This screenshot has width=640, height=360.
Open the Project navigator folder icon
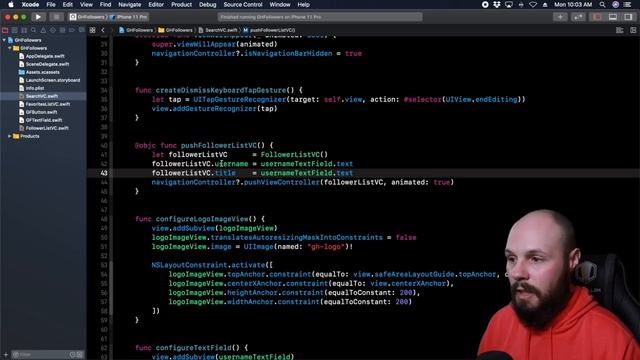[x=5, y=30]
